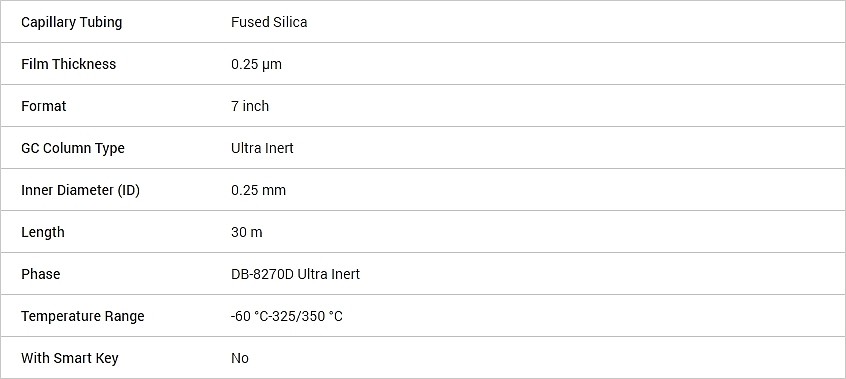
Task: Select the 30 m value
Action: 247,232
